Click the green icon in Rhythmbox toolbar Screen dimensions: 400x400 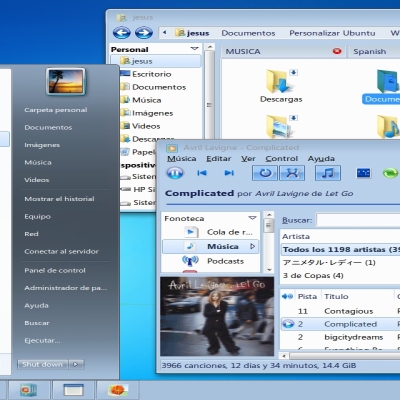[x=390, y=173]
